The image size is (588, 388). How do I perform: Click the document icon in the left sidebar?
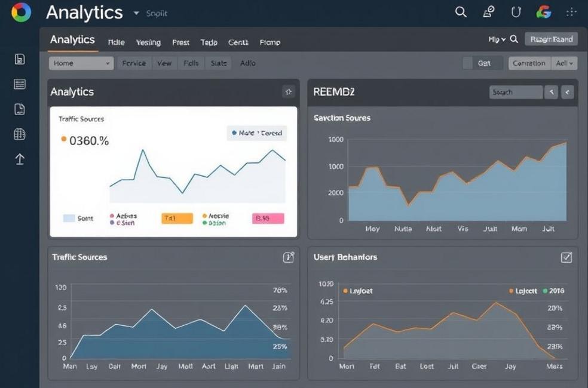[x=19, y=109]
